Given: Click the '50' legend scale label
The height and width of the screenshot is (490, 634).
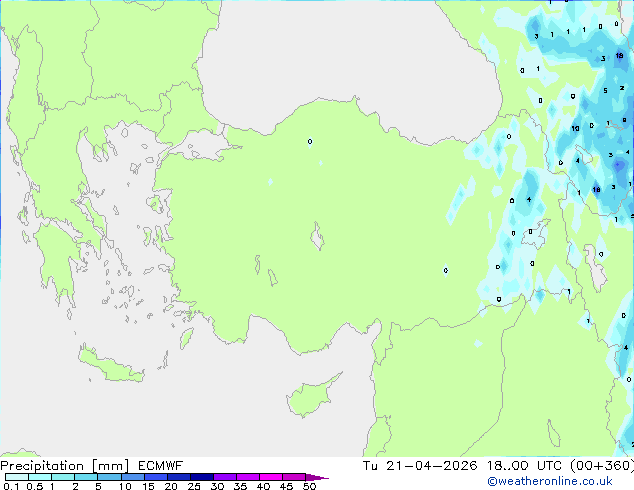Looking at the screenshot, I should (x=310, y=486).
